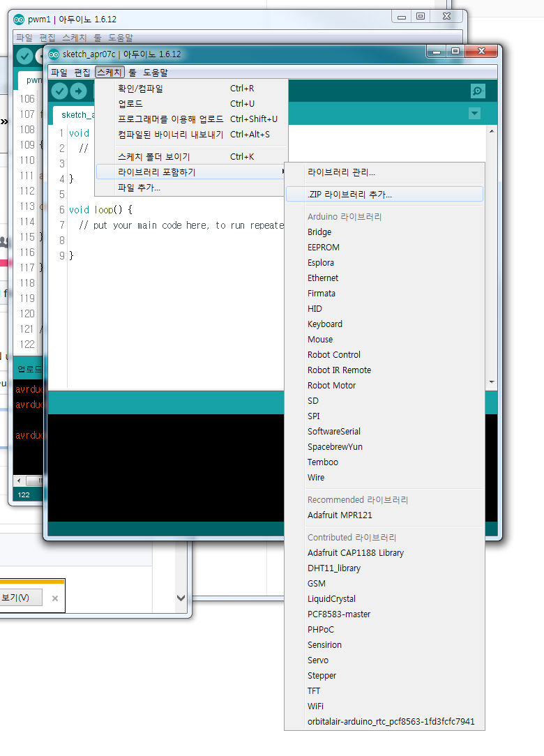Select .ZIP 라이브러리 추가... option

click(384, 195)
